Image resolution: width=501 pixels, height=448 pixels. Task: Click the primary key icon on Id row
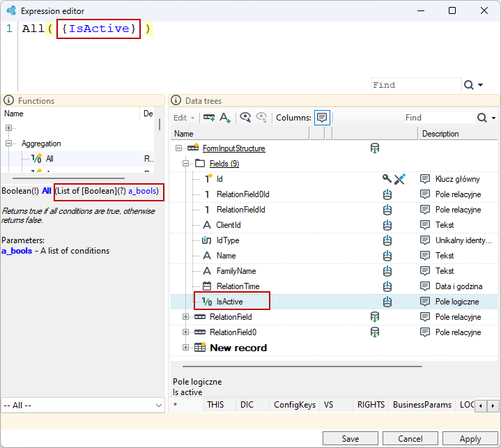coord(387,178)
